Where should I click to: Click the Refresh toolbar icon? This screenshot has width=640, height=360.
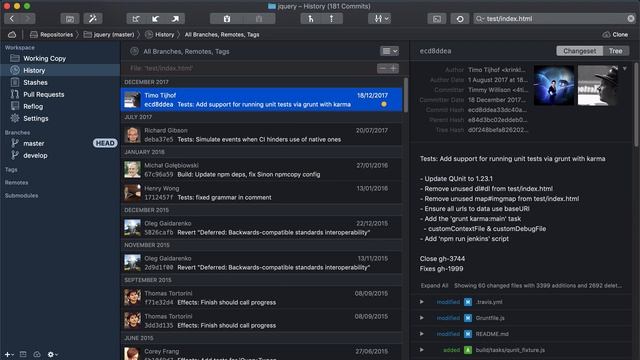pos(460,19)
